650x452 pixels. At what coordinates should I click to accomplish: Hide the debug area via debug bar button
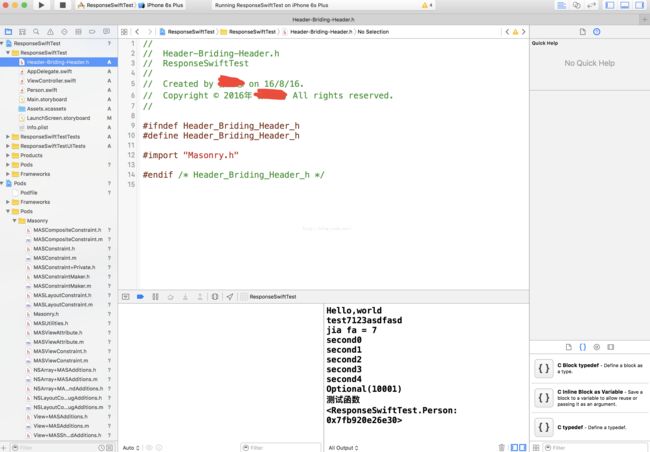126,296
